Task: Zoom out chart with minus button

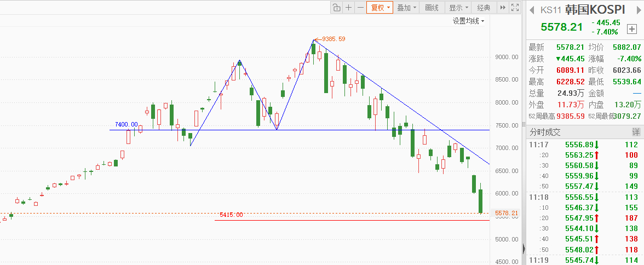Action: [360, 8]
